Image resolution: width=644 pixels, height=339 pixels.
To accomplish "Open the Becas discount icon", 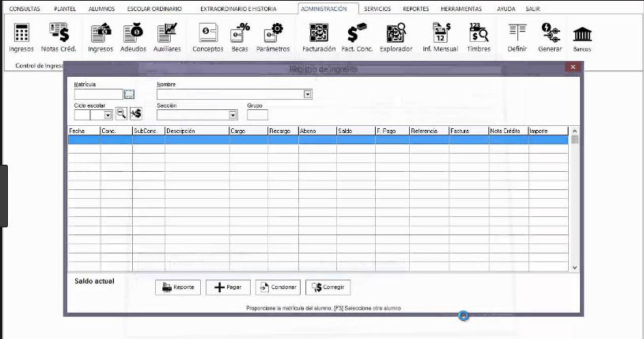I will click(240, 37).
